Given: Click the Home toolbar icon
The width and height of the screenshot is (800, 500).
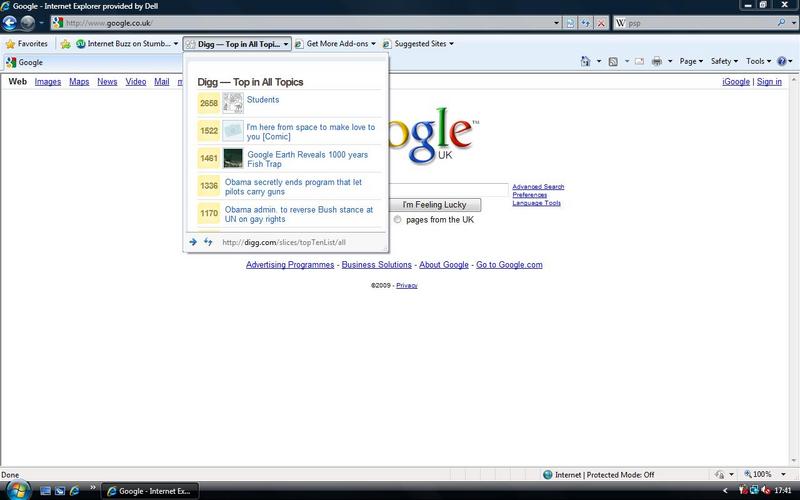Looking at the screenshot, I should pyautogui.click(x=585, y=61).
